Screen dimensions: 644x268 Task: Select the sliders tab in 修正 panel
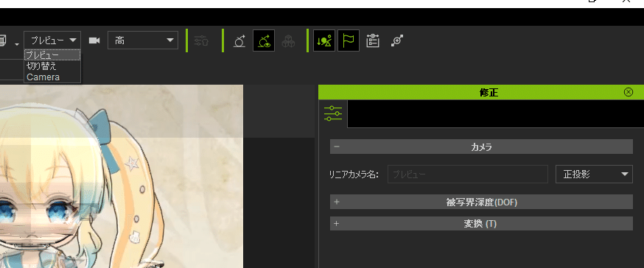click(x=332, y=113)
